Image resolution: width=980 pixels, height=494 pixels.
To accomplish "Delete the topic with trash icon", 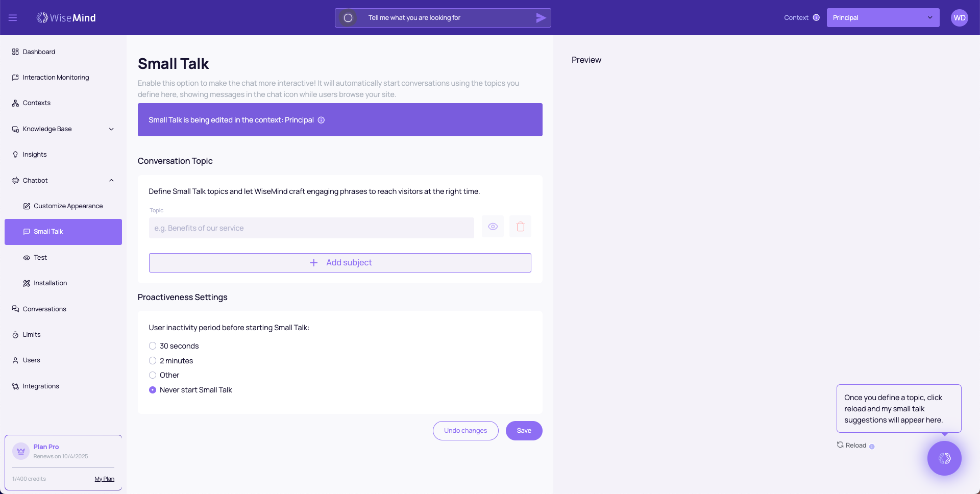I will click(x=520, y=227).
